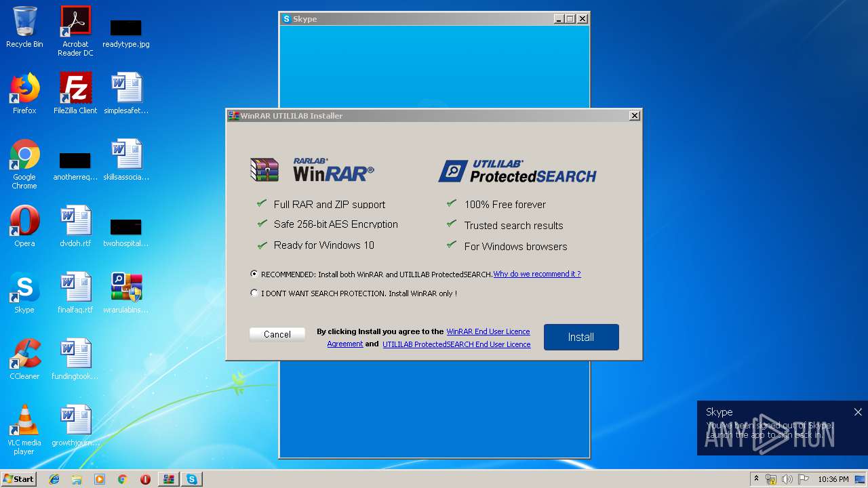Open Action Center flag tray icon
This screenshot has width=868, height=488.
point(804,479)
